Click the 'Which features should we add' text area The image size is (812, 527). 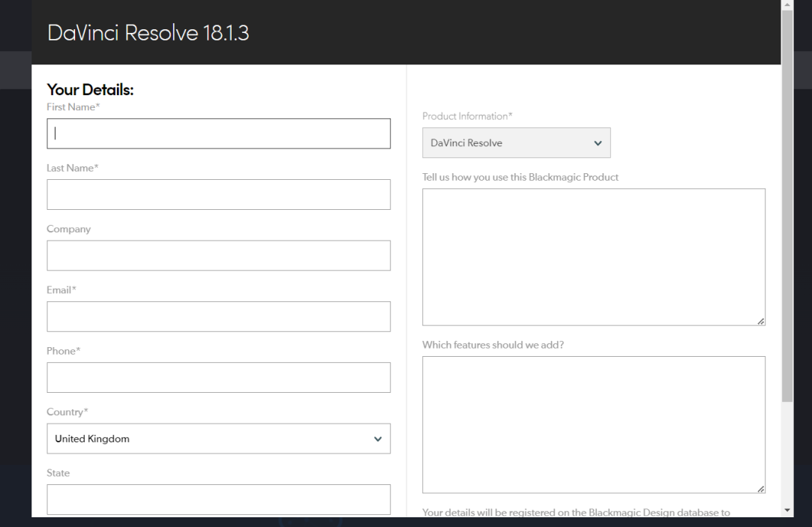(594, 424)
